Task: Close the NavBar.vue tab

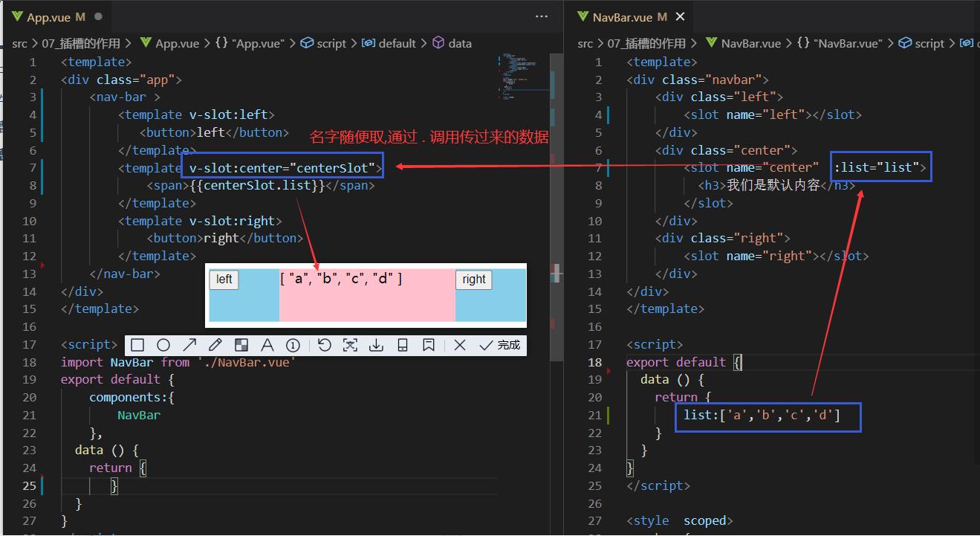Action: click(x=681, y=16)
